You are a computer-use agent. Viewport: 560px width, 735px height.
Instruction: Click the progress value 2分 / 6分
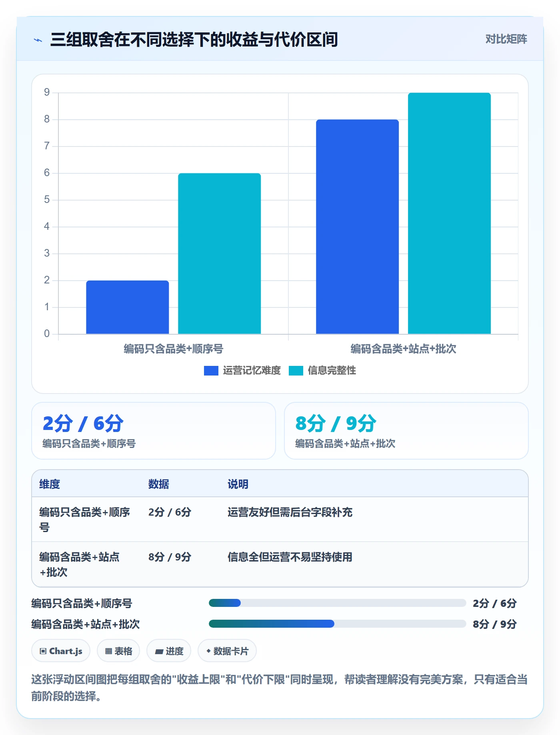[x=495, y=603]
